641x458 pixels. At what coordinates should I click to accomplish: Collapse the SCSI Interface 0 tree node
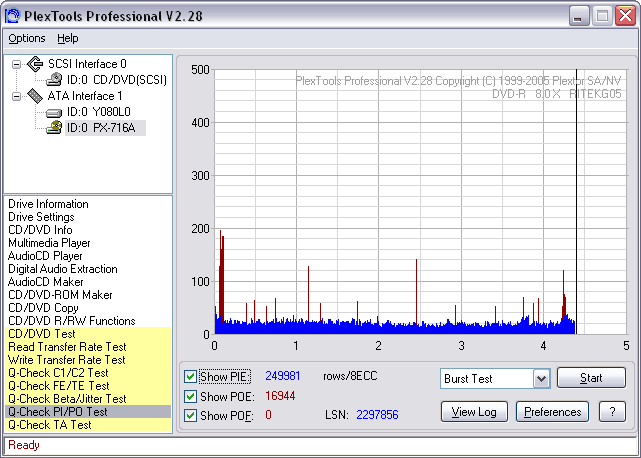click(x=16, y=64)
